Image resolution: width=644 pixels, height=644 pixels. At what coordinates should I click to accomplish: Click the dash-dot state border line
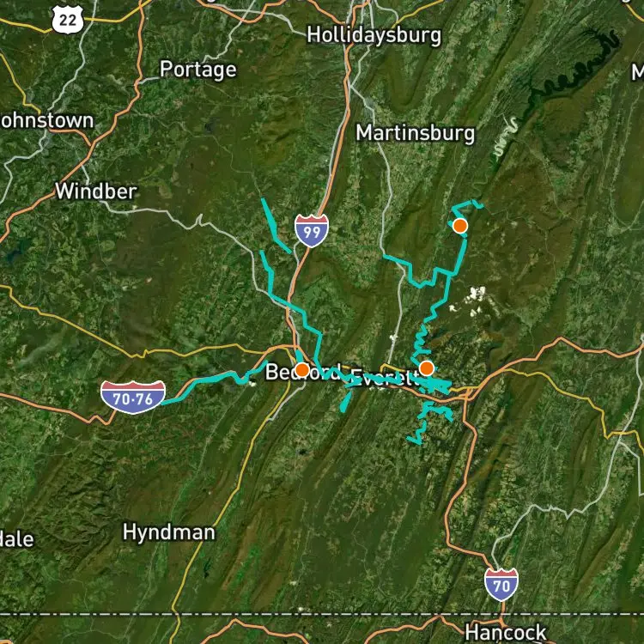click(322, 615)
